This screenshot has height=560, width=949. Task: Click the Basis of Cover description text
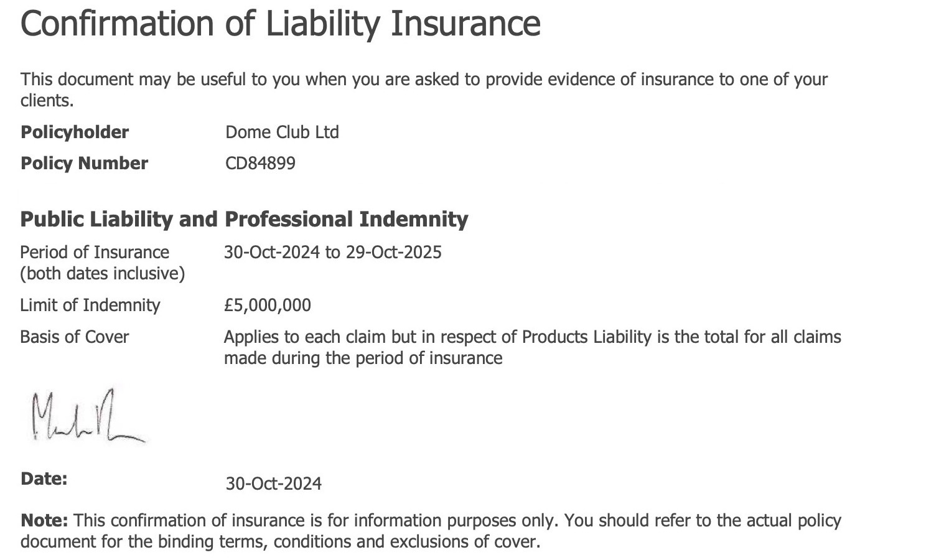pos(532,337)
